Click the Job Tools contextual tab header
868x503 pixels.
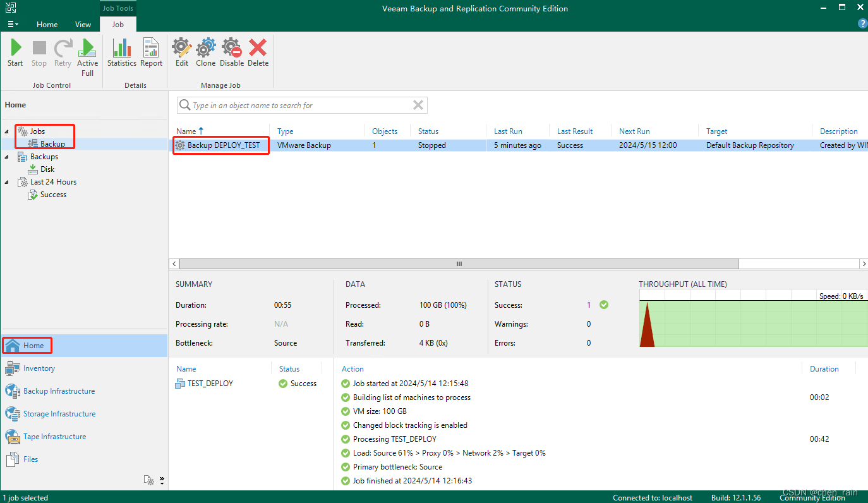[118, 8]
